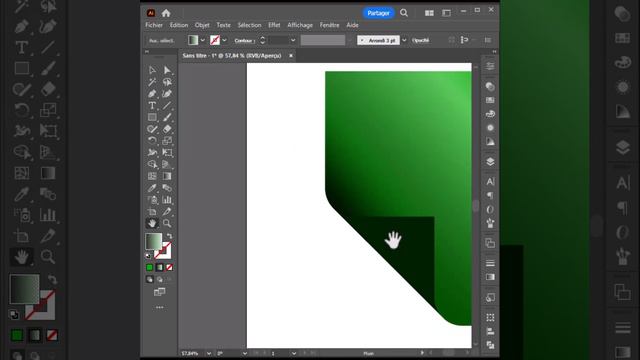Open the Paragraph panel icon
Viewport: 640px width, 360px height.
pyautogui.click(x=490, y=196)
